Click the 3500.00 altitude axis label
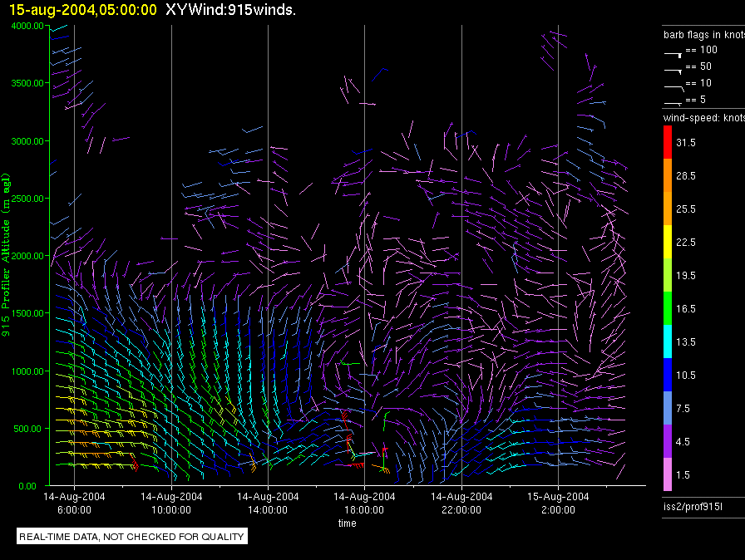The image size is (745, 560). 27,83
